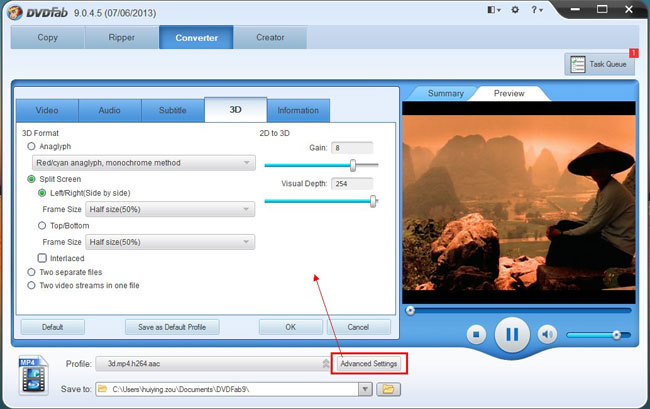Confirm with the OK button
Viewport: 650px width, 409px height.
[291, 327]
